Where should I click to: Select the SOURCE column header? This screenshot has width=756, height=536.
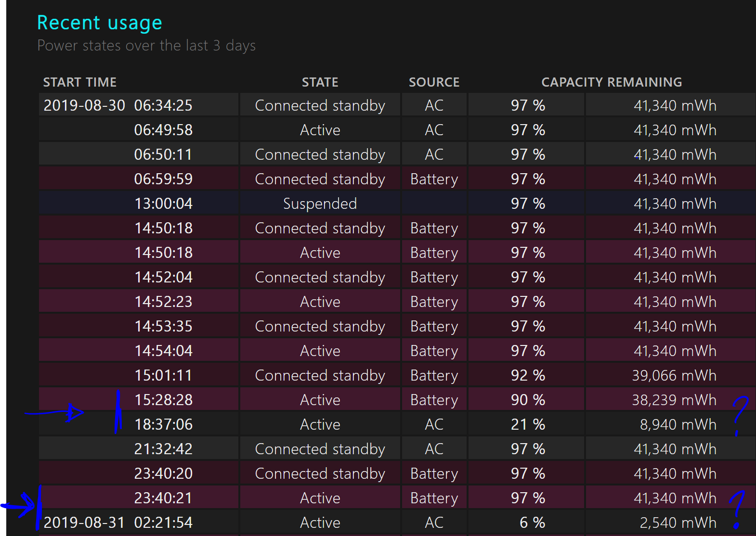434,82
